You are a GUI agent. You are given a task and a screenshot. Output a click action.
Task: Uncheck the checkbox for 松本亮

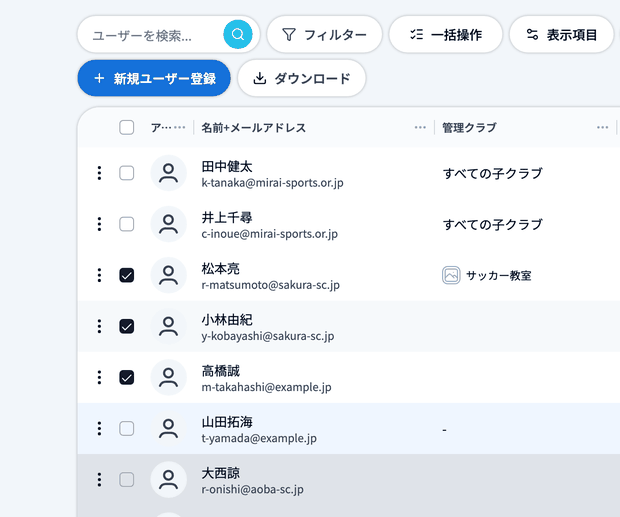(127, 275)
